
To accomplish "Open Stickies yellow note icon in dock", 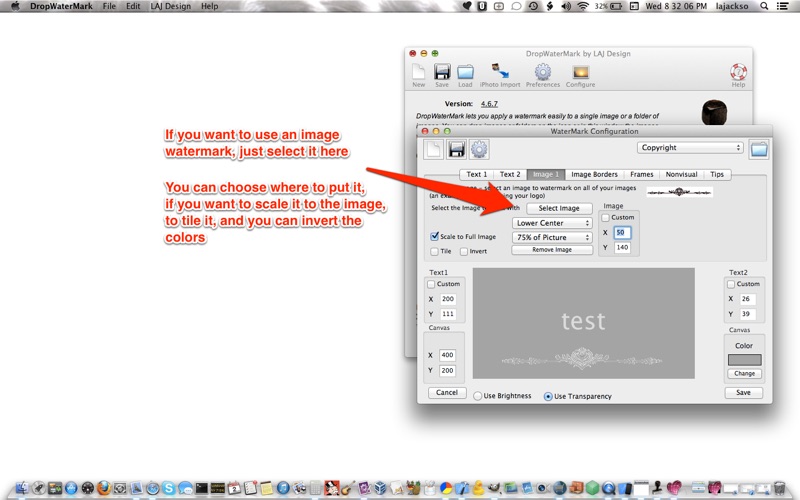I will pyautogui.click(x=266, y=488).
